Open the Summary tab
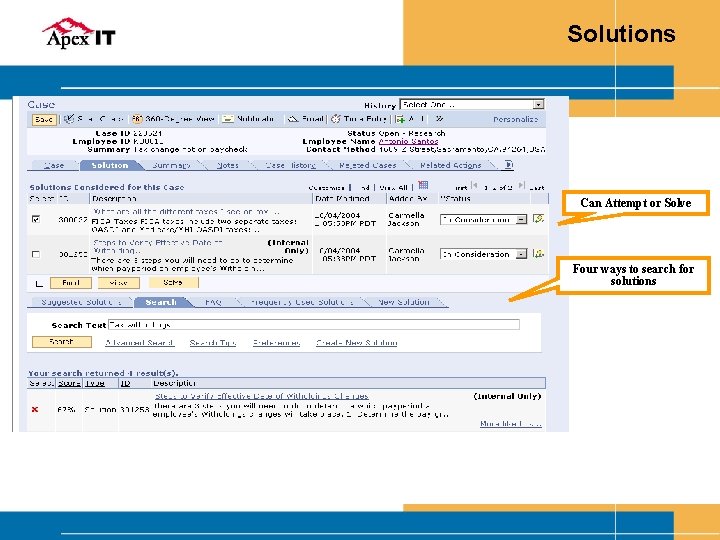Screen dimensions: 720x540 171,165
